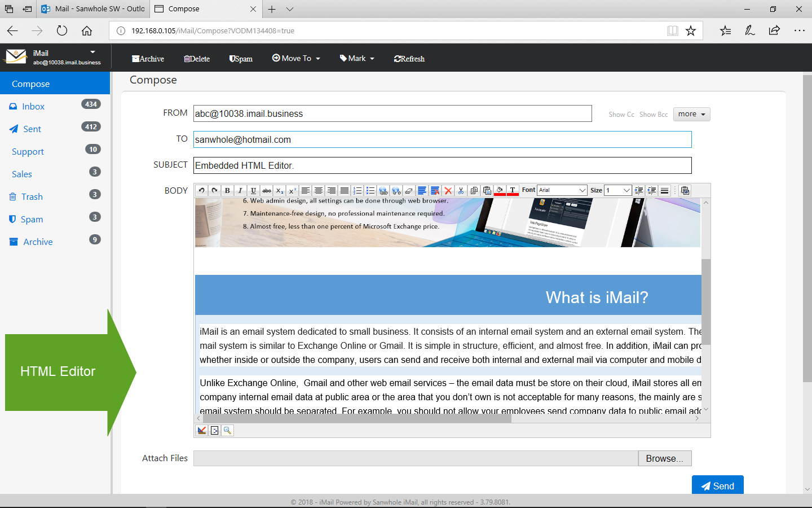Redo the last edit in body editor
Viewport: 812px width, 508px height.
click(x=214, y=190)
